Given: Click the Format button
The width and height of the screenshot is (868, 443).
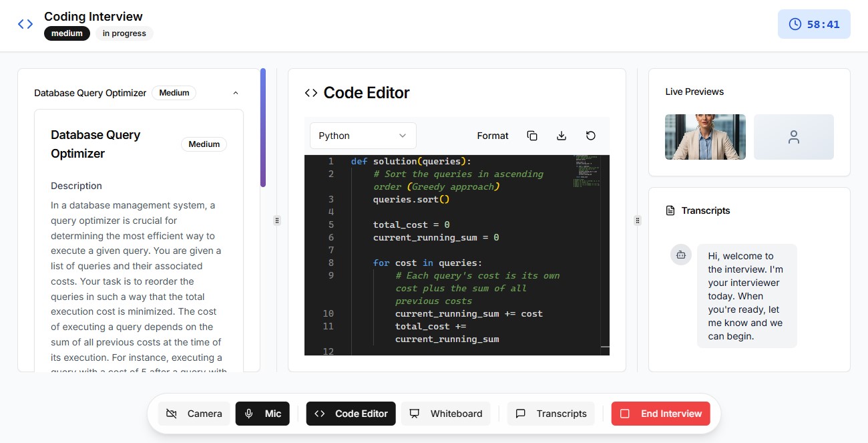Looking at the screenshot, I should tap(492, 135).
